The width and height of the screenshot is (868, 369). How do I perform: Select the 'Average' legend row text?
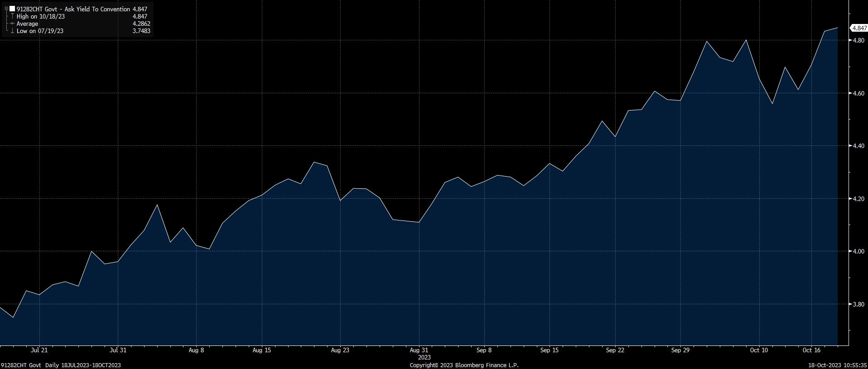pos(27,24)
